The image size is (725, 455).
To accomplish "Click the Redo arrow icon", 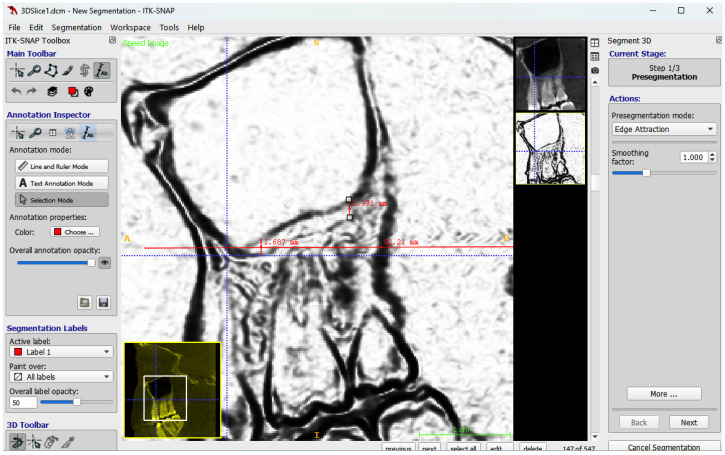I will [x=31, y=92].
